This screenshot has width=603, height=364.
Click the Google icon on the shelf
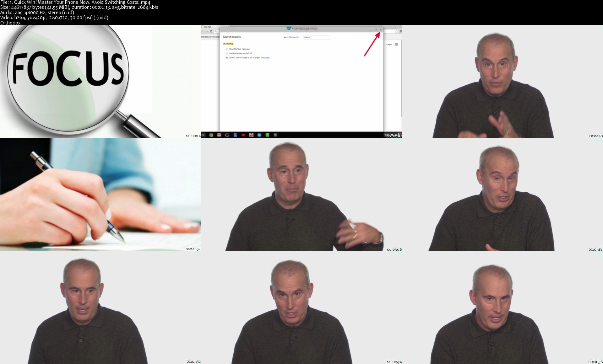[227, 135]
